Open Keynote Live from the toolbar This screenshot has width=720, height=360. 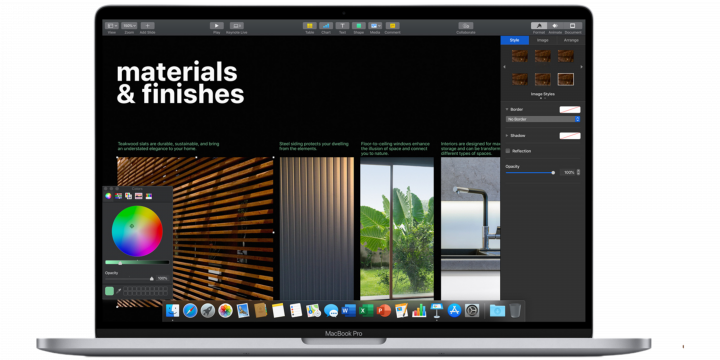236,26
